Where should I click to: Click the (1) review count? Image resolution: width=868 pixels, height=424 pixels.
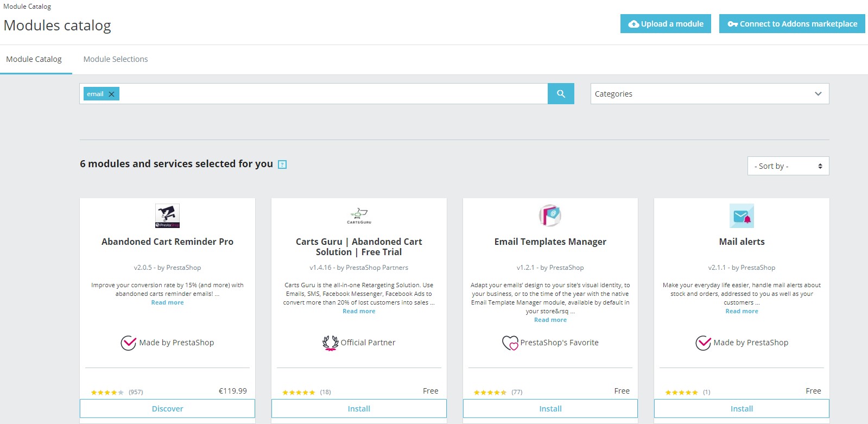707,392
